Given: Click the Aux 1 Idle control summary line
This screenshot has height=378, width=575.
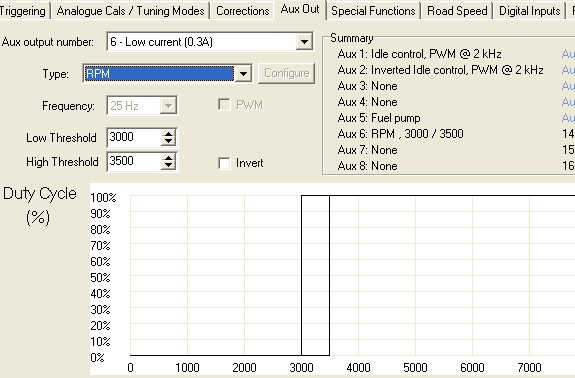Looking at the screenshot, I should [420, 54].
